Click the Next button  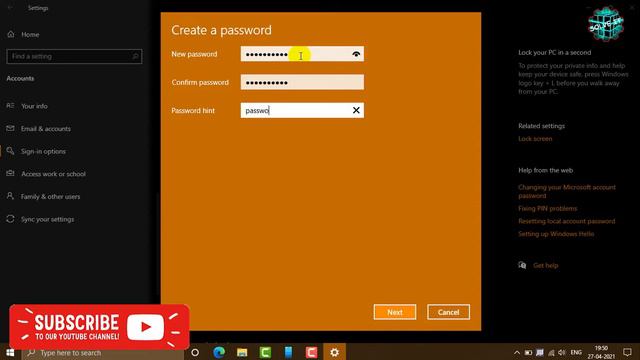395,312
